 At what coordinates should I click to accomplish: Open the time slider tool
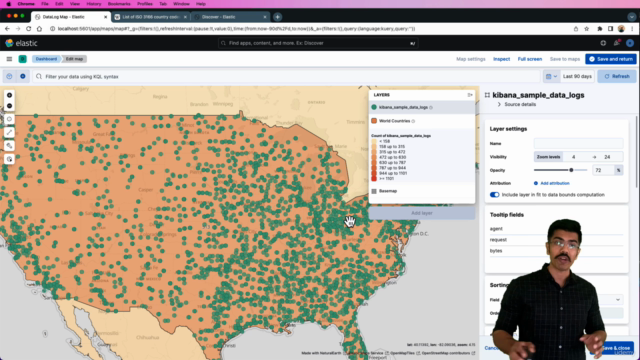(9, 159)
